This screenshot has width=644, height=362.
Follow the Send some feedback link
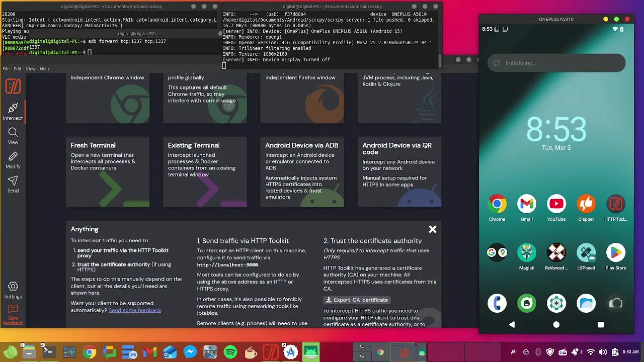pyautogui.click(x=135, y=310)
